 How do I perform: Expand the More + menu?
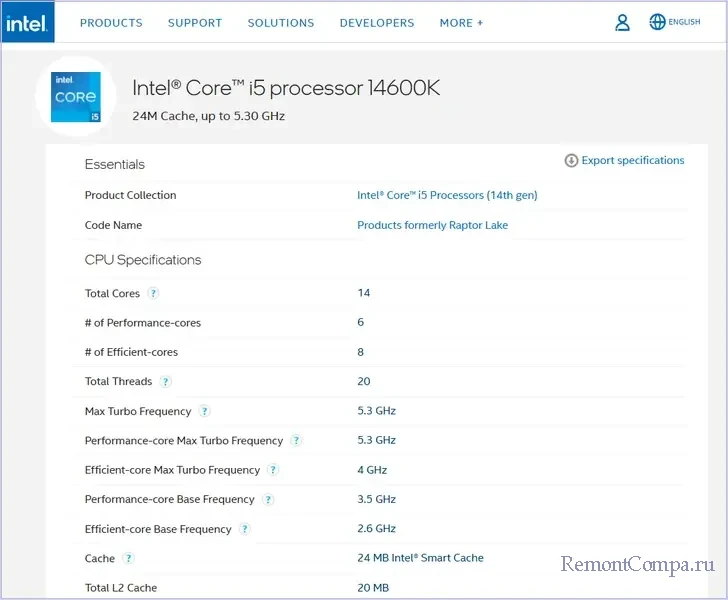(x=461, y=23)
